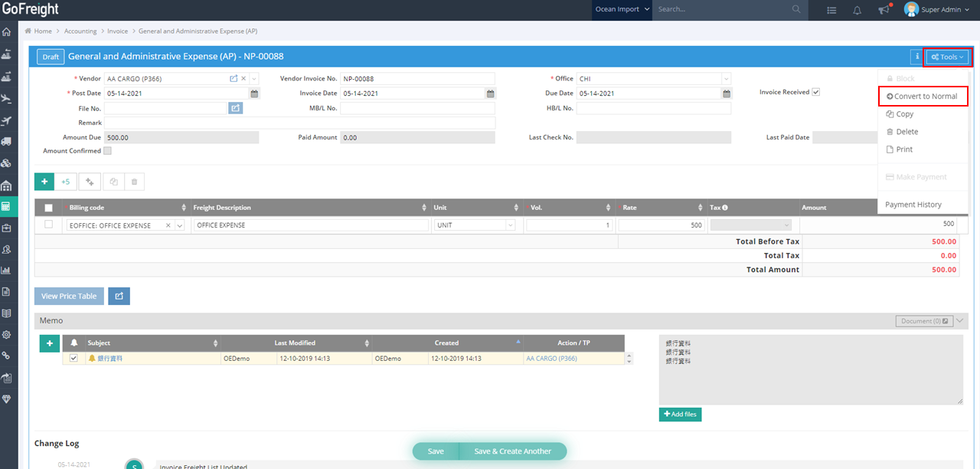Viewport: 980px width, 469px height.
Task: Click the File No. open link icon
Action: coord(236,108)
